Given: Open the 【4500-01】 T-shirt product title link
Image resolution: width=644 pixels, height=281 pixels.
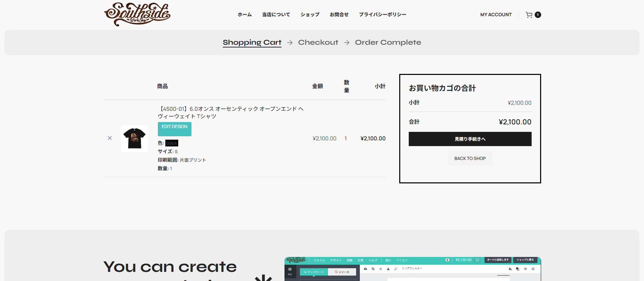Looking at the screenshot, I should click(230, 112).
